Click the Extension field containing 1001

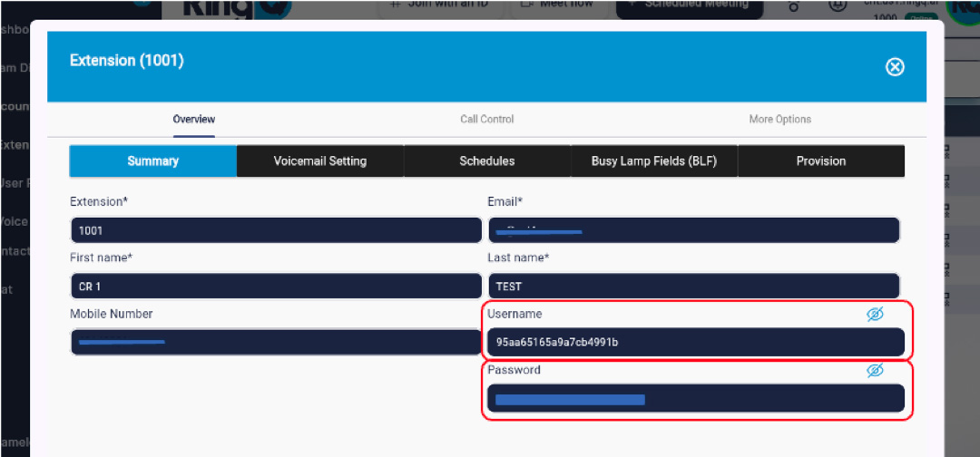pyautogui.click(x=276, y=230)
